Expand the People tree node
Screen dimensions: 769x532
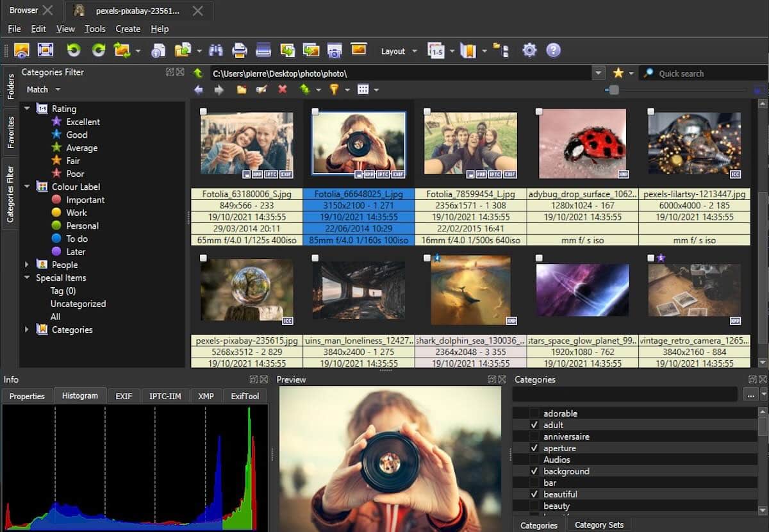(27, 265)
